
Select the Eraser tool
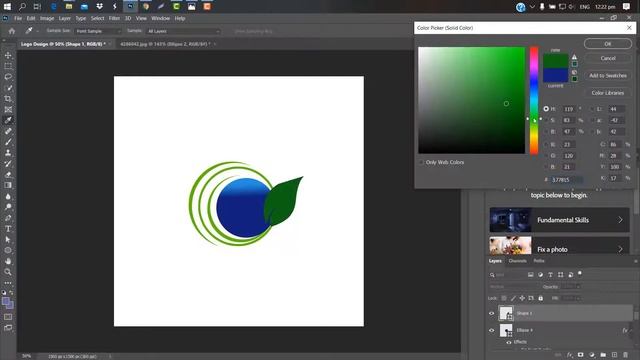pos(8,175)
